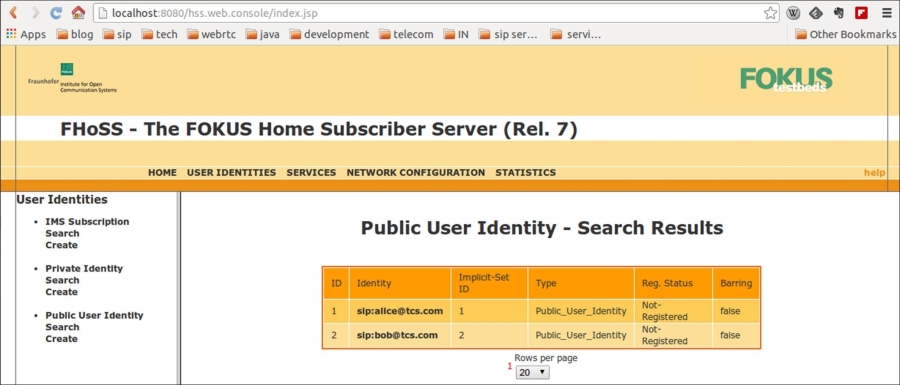Click Search under IMS Subscription
Screen dimensions: 900x385
coord(62,234)
